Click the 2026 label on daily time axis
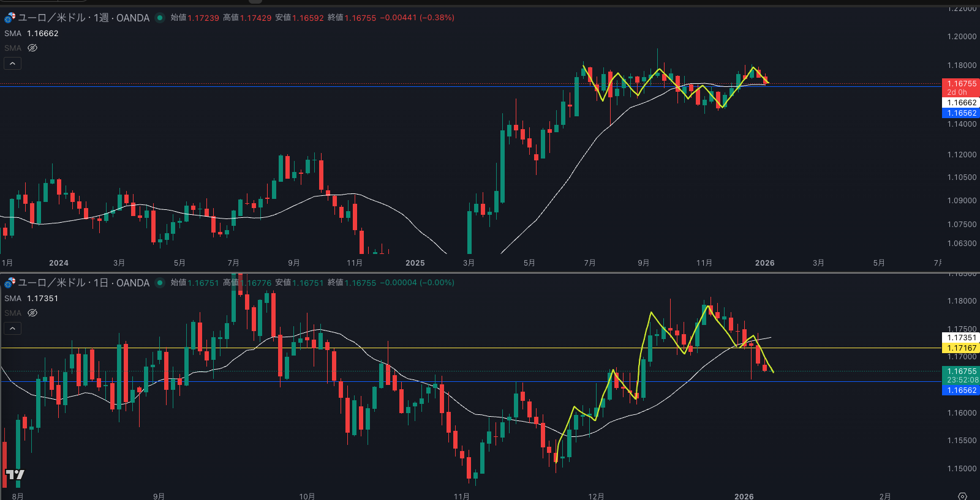This screenshot has width=980, height=500. click(744, 496)
